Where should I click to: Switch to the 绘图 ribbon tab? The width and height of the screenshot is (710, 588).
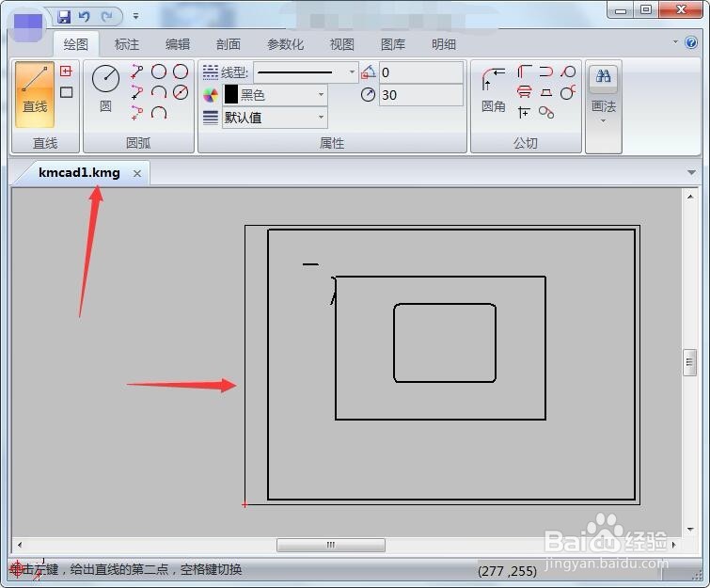coord(76,44)
